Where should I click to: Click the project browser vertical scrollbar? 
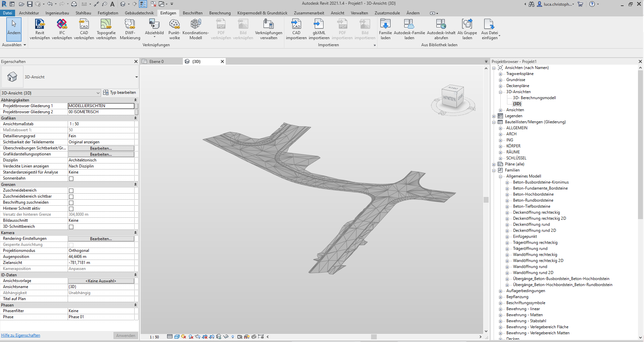(x=640, y=145)
